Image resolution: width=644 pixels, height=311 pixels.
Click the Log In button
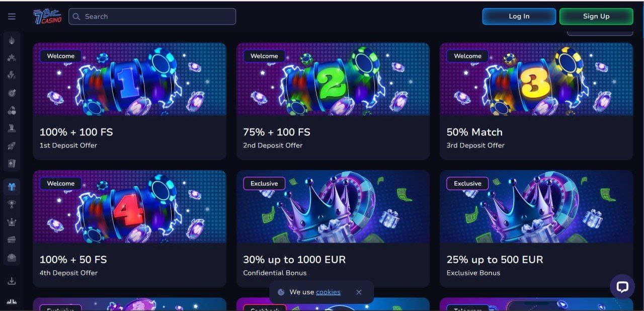519,16
